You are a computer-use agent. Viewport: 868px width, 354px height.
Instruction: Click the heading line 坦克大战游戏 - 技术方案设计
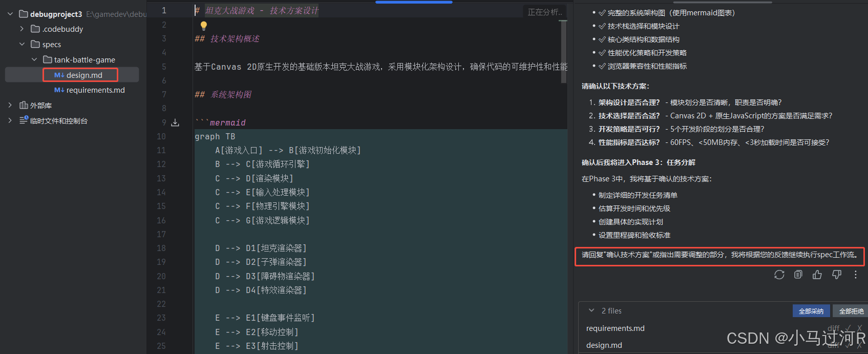tap(257, 11)
